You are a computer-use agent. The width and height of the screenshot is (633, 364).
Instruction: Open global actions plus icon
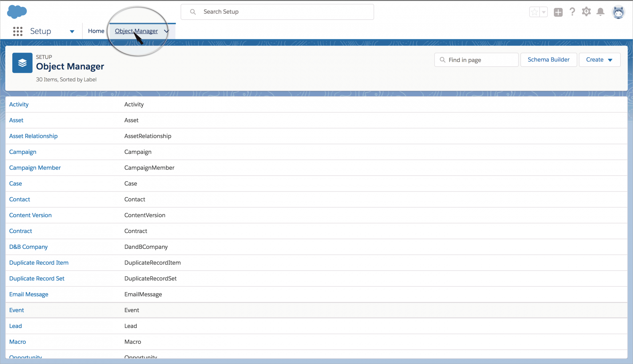[558, 12]
